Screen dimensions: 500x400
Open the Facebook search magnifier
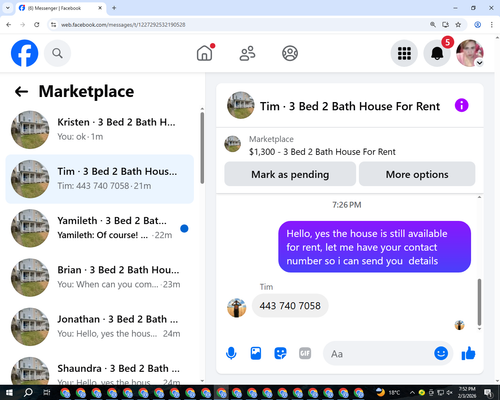[57, 53]
